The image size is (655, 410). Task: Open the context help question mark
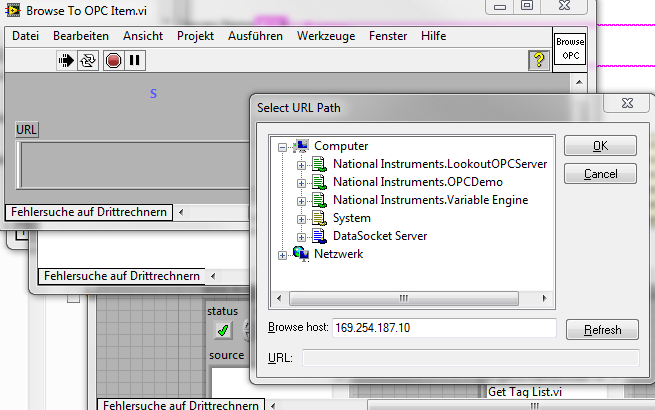click(539, 61)
